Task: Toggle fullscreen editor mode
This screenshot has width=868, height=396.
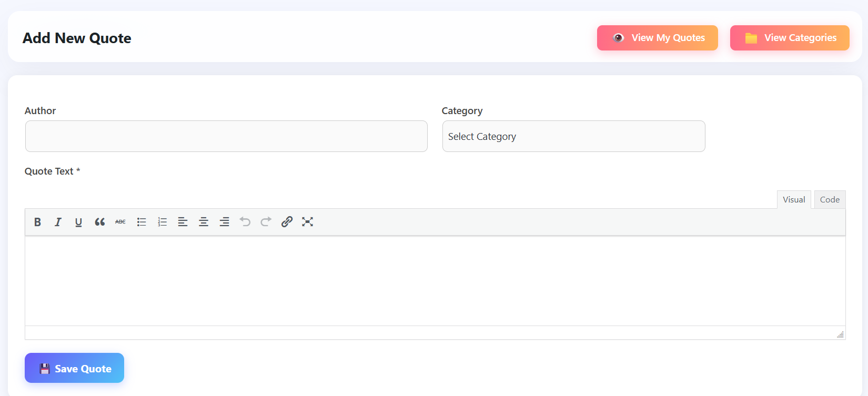Action: click(308, 222)
